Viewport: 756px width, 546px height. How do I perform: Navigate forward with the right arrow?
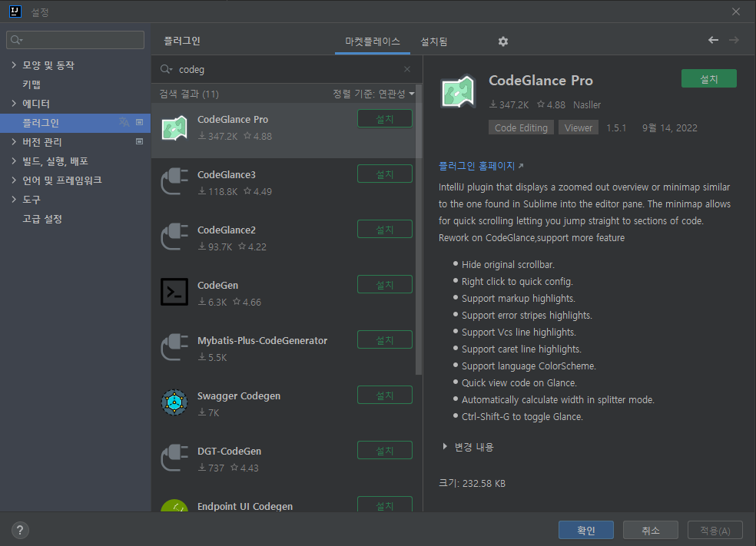coord(734,40)
